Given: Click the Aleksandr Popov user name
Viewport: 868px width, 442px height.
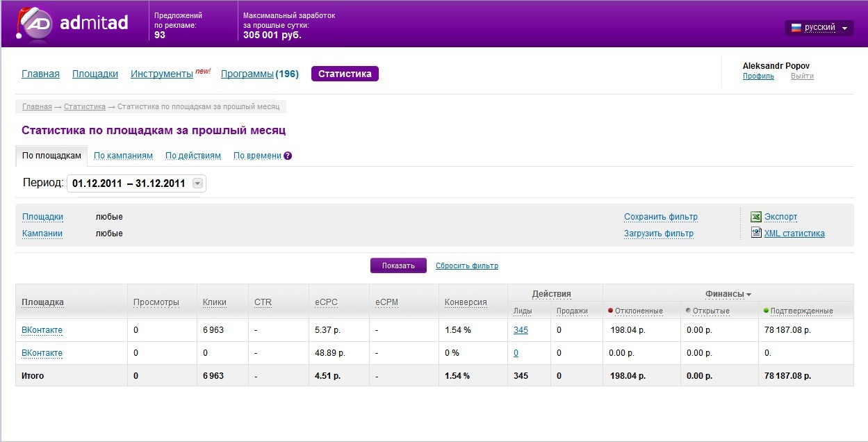Looking at the screenshot, I should pos(776,66).
